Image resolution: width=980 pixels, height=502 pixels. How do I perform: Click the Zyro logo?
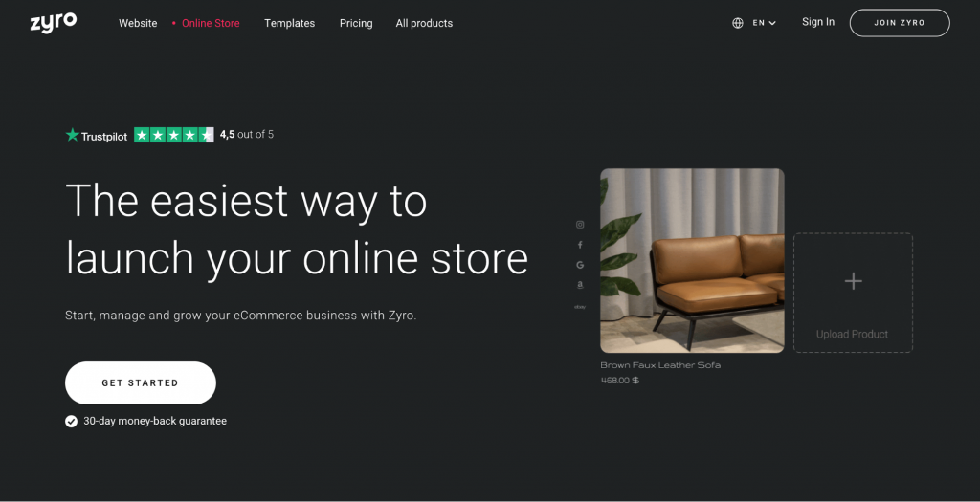54,23
